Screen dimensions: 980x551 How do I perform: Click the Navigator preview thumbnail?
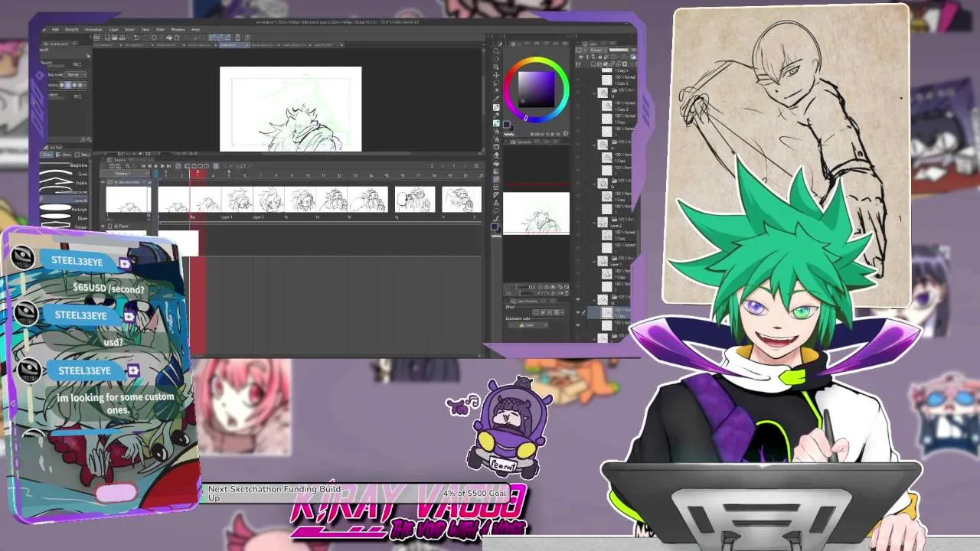(536, 213)
